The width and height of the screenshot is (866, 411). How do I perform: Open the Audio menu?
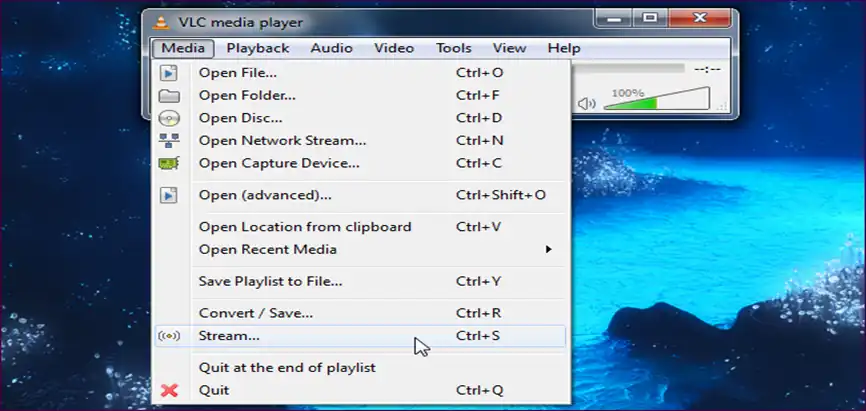click(x=331, y=49)
